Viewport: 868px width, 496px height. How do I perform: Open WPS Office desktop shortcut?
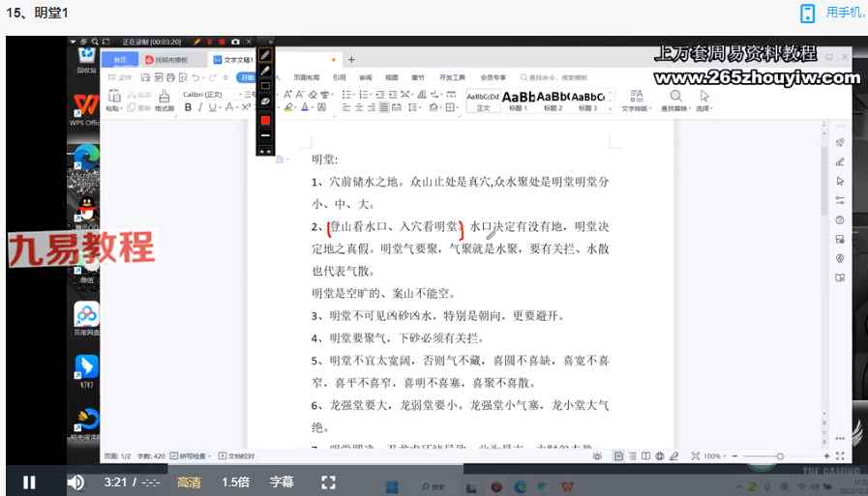(86, 108)
